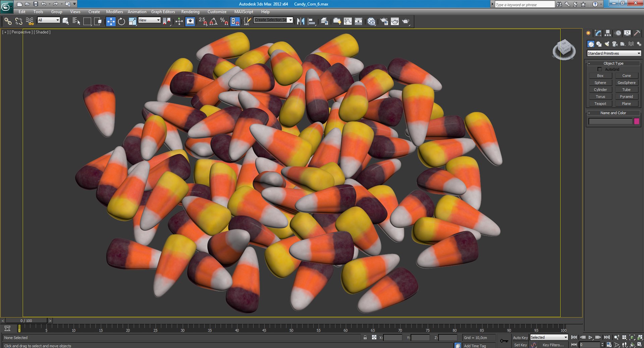Open the Create Selection Set dropdown
644x348 pixels.
[273, 20]
